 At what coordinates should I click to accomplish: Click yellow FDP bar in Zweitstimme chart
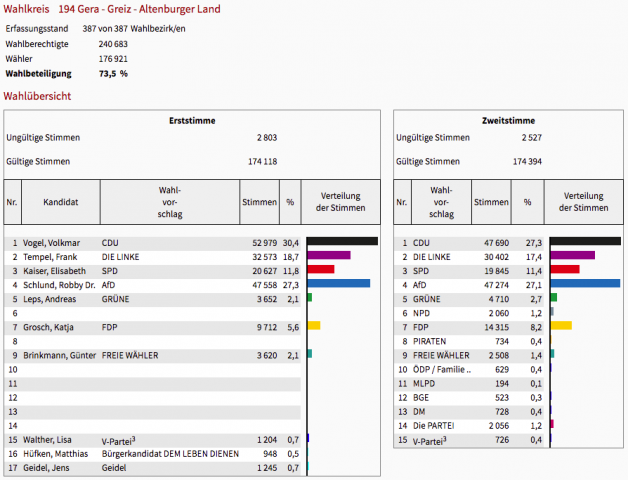[x=561, y=325]
